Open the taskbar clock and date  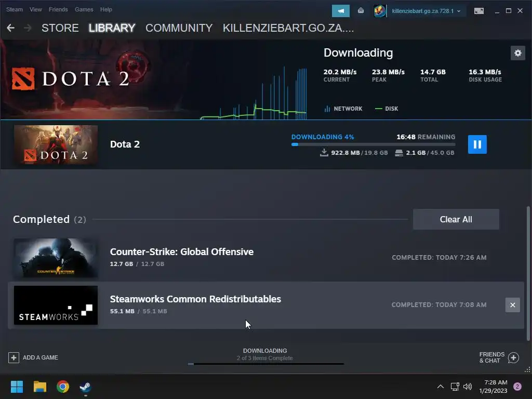click(x=493, y=387)
